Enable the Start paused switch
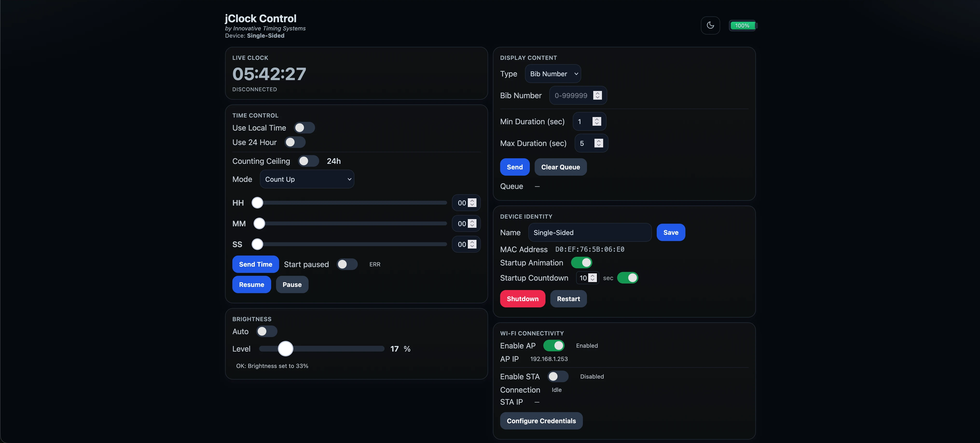 [347, 264]
